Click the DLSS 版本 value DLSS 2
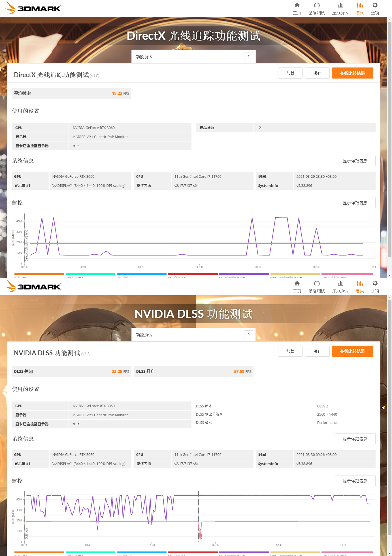The image size is (392, 556). (323, 406)
